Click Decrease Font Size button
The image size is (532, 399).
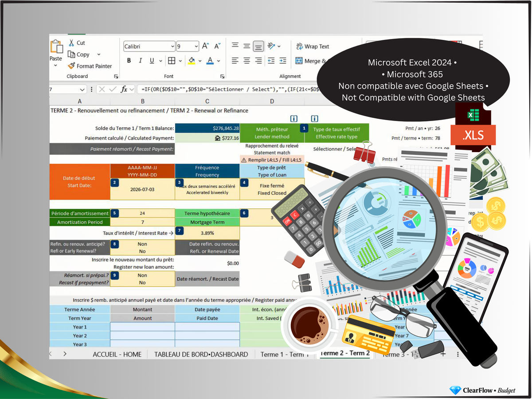click(x=217, y=46)
